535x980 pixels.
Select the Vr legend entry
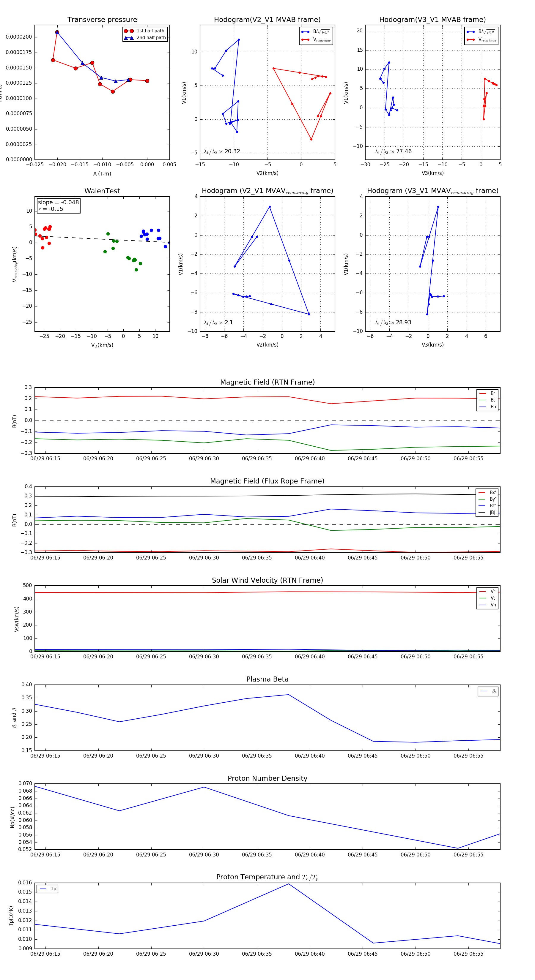click(x=487, y=592)
